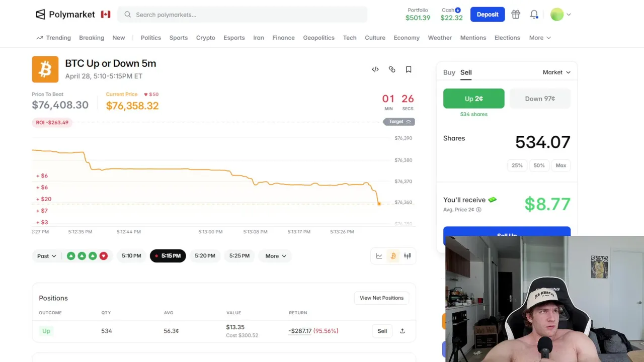This screenshot has height=362, width=644.
Task: Open the rewards gift icon
Action: click(x=516, y=15)
